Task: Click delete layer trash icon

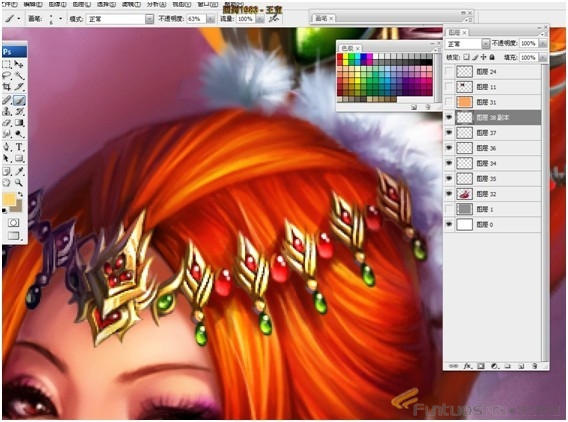Action: pos(535,366)
